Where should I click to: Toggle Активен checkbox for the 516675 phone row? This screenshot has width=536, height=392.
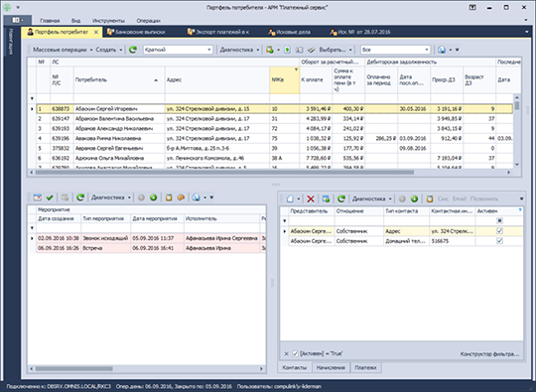pyautogui.click(x=499, y=241)
